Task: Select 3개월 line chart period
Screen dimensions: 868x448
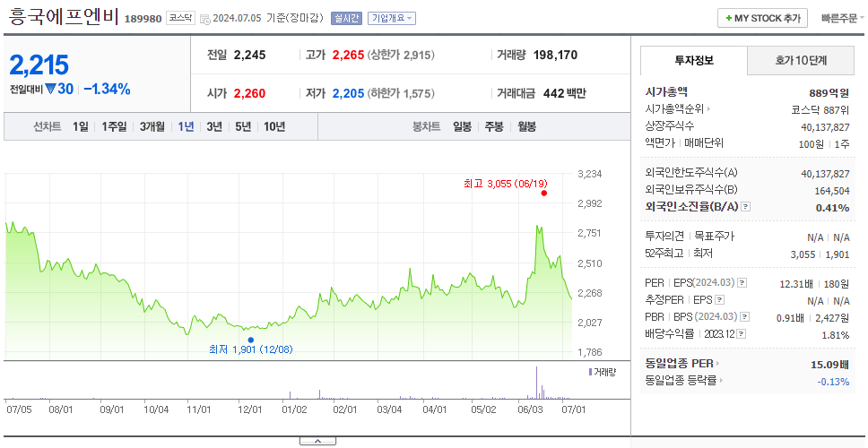Action: click(152, 126)
